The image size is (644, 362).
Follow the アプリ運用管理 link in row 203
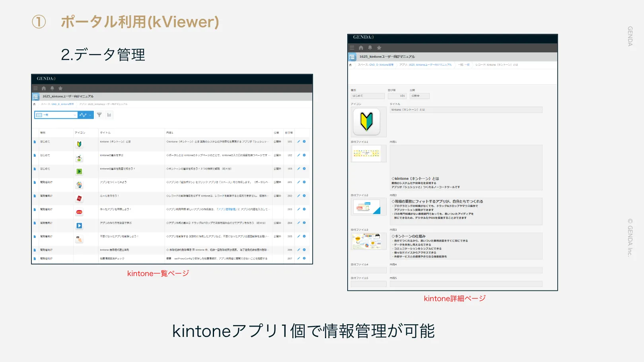(x=226, y=209)
